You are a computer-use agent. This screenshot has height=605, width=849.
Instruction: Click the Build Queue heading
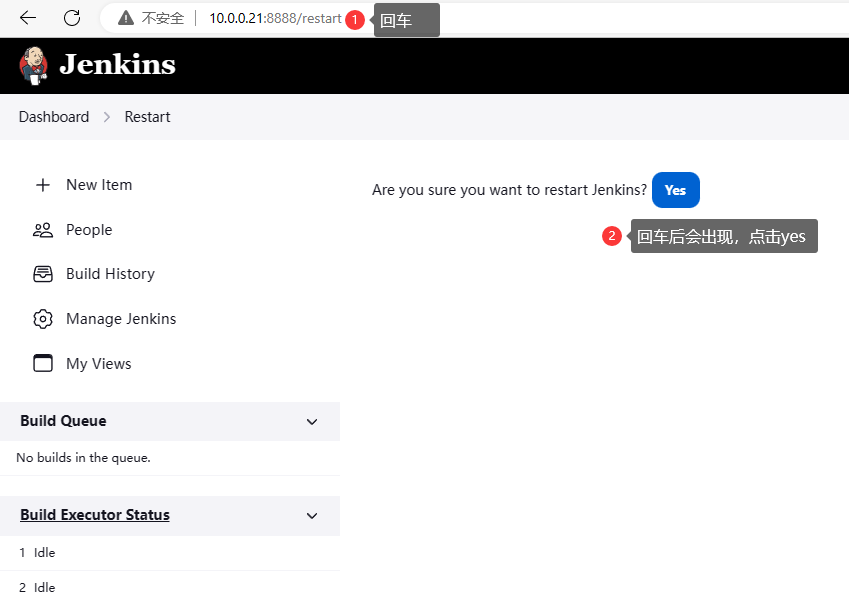63,421
